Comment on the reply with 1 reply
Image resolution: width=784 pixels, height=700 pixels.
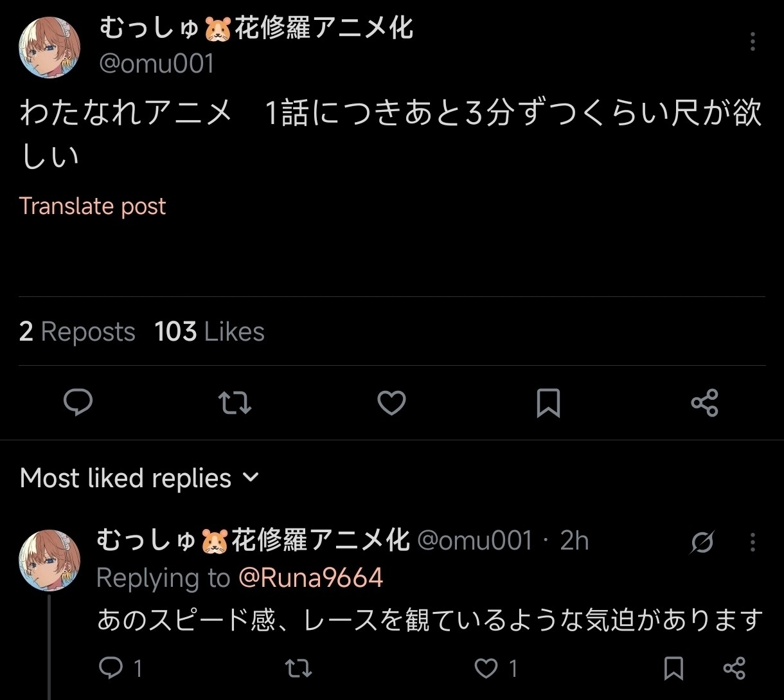[111, 669]
